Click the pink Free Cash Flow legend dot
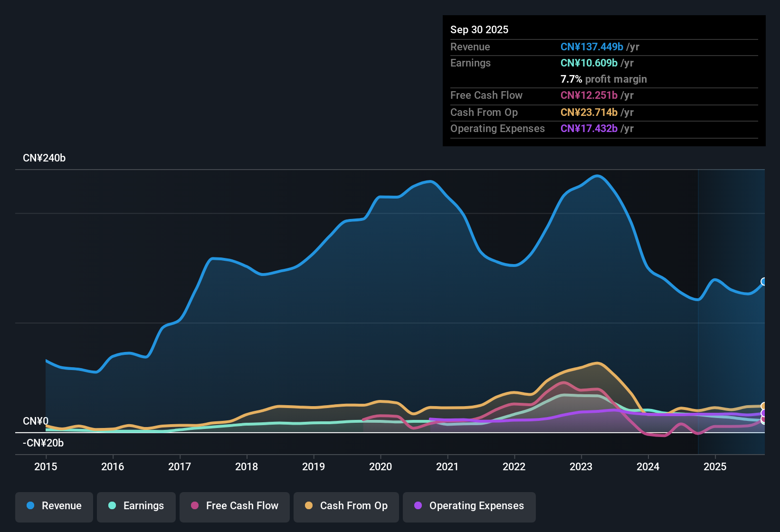Viewport: 780px width, 532px height. [x=194, y=506]
